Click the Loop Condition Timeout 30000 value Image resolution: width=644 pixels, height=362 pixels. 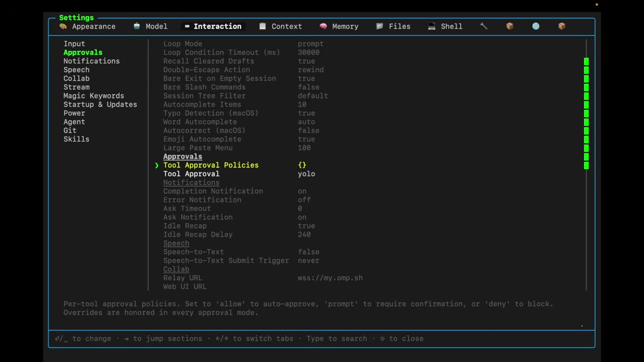tap(308, 52)
